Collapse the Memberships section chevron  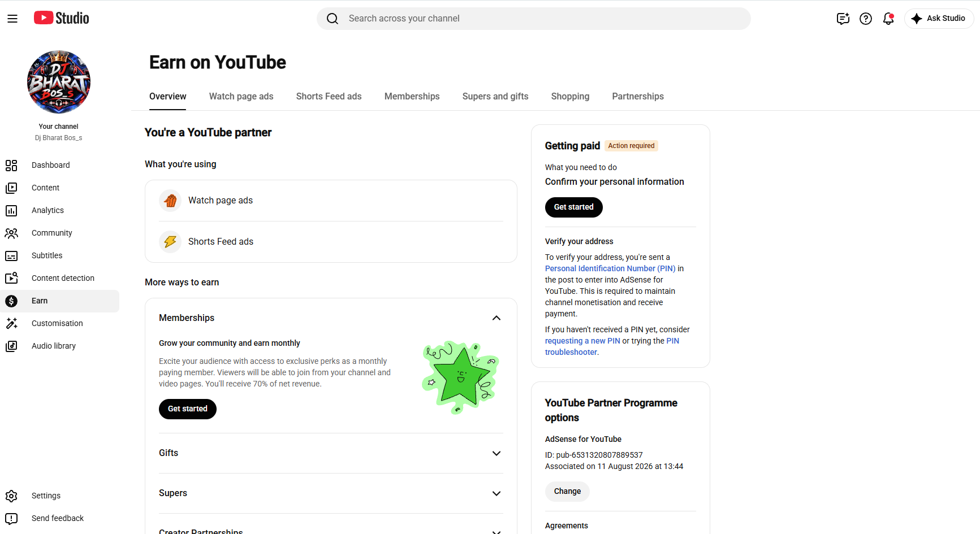(497, 318)
